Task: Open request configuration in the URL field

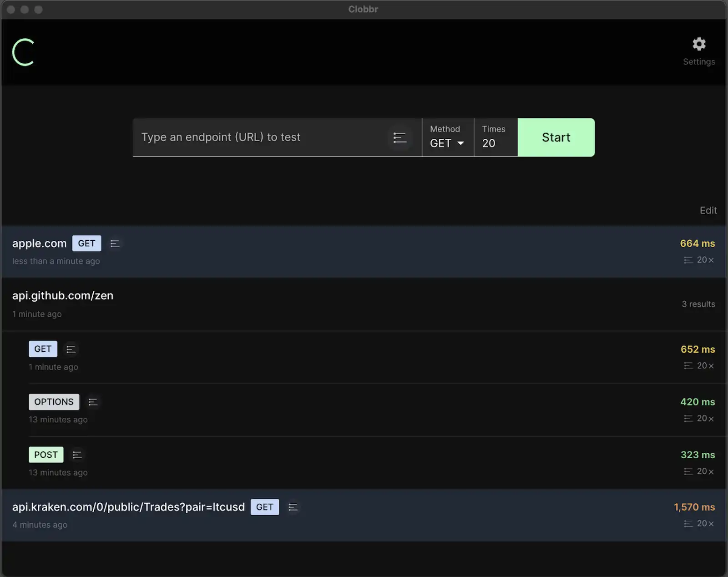Action: [399, 137]
